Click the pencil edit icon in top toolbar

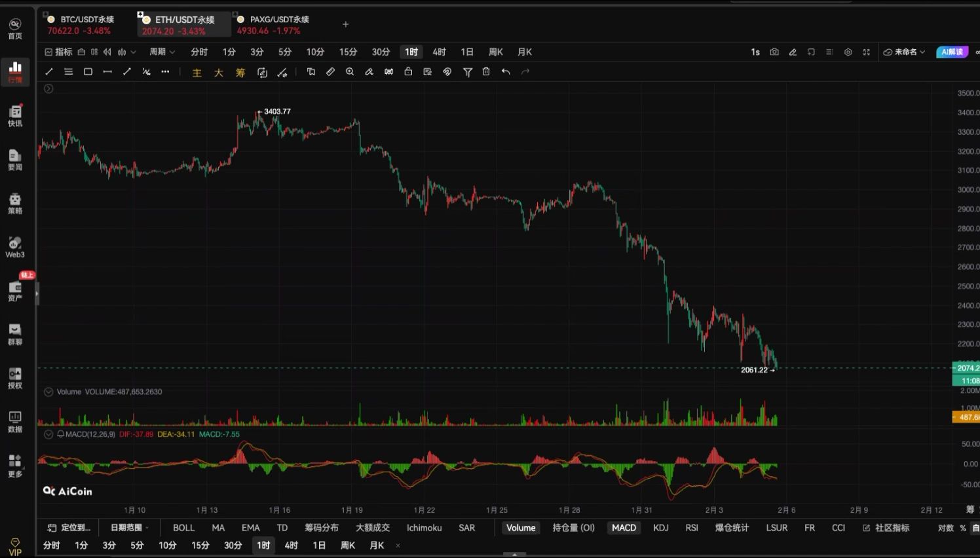(x=793, y=52)
